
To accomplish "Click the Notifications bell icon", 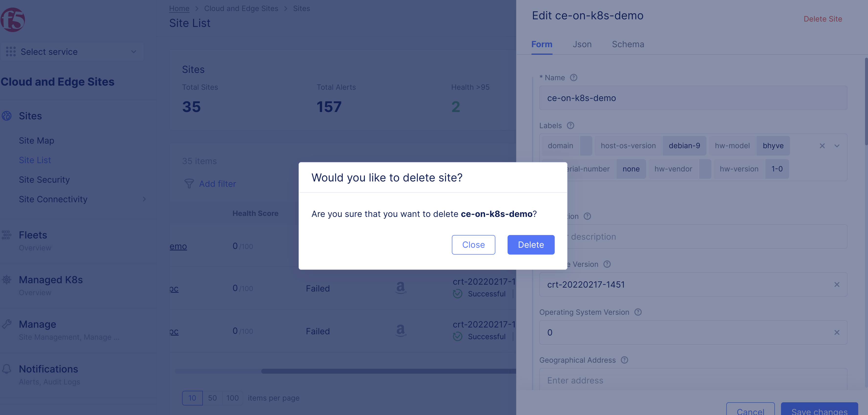I will [x=7, y=369].
